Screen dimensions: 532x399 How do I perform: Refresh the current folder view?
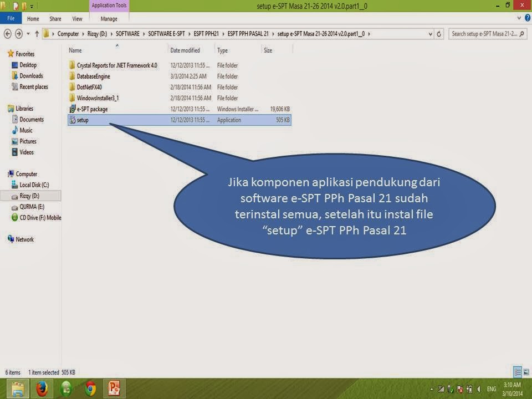439,34
